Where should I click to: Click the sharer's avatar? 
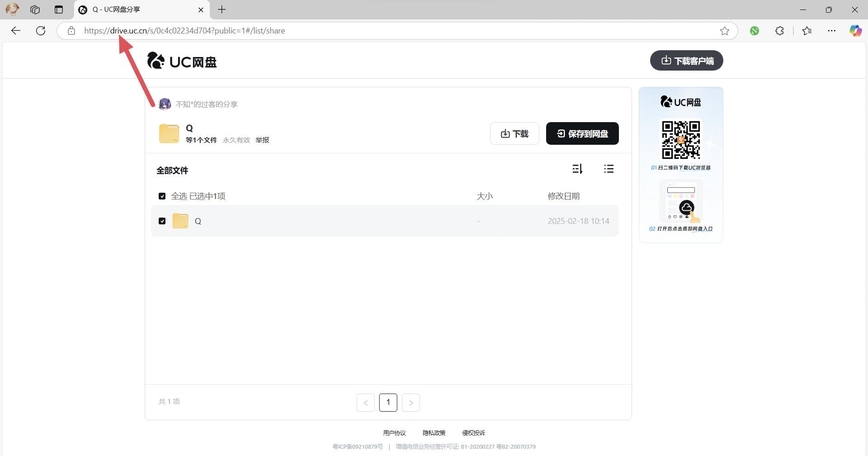coord(165,104)
